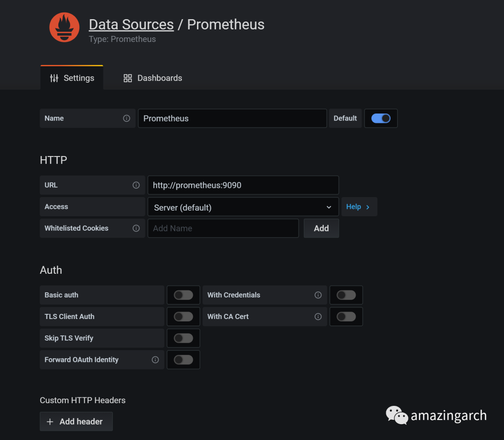Switch to the Settings tab
504x440 pixels.
(72, 78)
